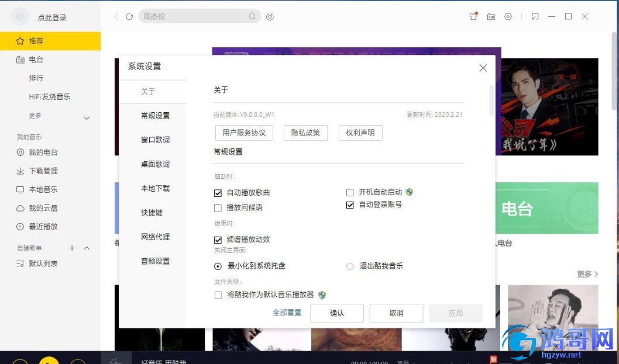Open song recognition icon beside search box
This screenshot has width=619, height=364.
click(x=270, y=16)
